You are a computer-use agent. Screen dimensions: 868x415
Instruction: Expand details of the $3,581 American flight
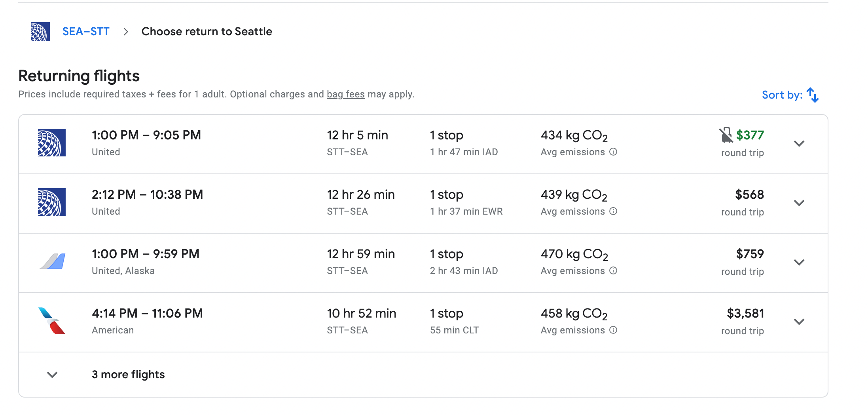coord(799,322)
